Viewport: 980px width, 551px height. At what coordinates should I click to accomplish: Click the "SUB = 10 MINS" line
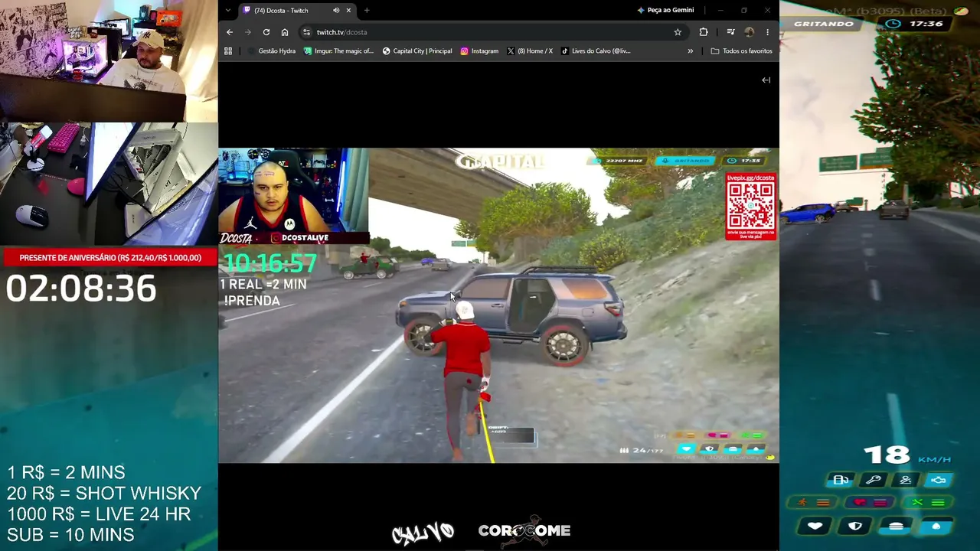point(70,535)
